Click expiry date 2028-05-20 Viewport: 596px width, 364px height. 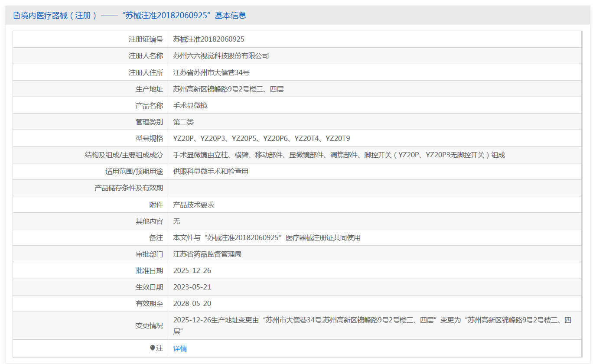(192, 303)
